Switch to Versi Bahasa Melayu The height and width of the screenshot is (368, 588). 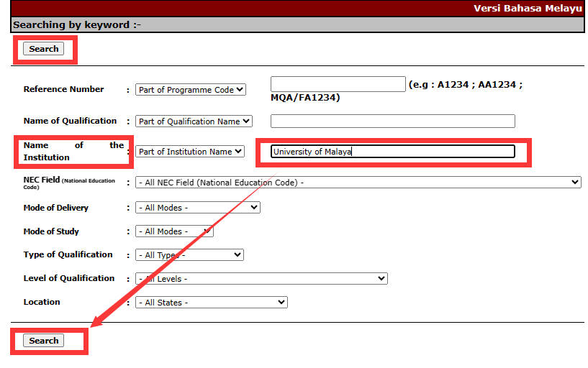(x=528, y=8)
